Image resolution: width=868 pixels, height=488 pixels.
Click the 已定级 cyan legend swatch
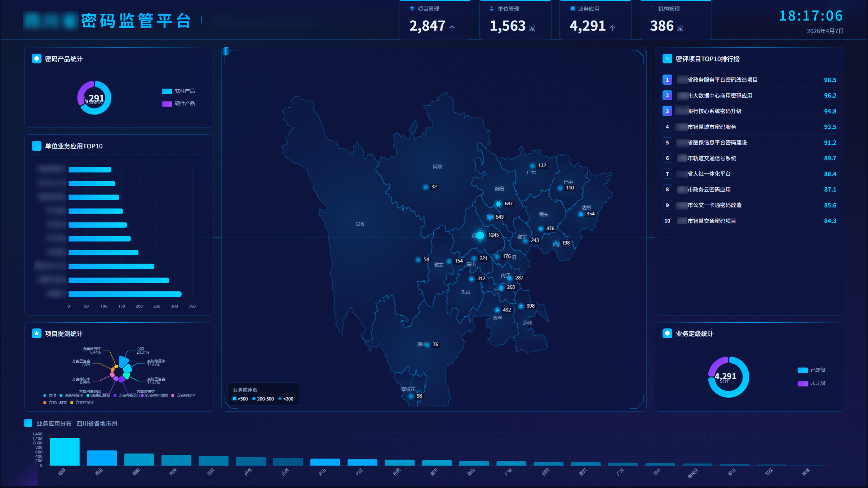(x=802, y=370)
